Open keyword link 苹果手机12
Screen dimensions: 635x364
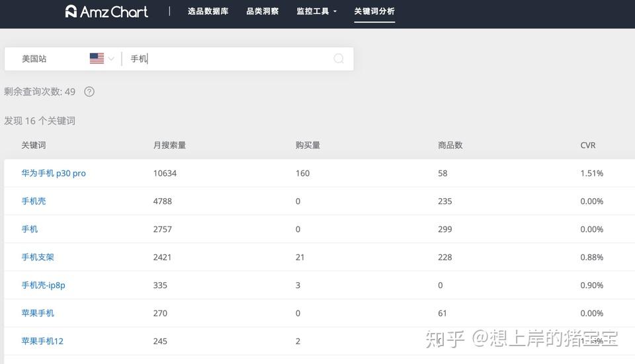click(x=42, y=341)
